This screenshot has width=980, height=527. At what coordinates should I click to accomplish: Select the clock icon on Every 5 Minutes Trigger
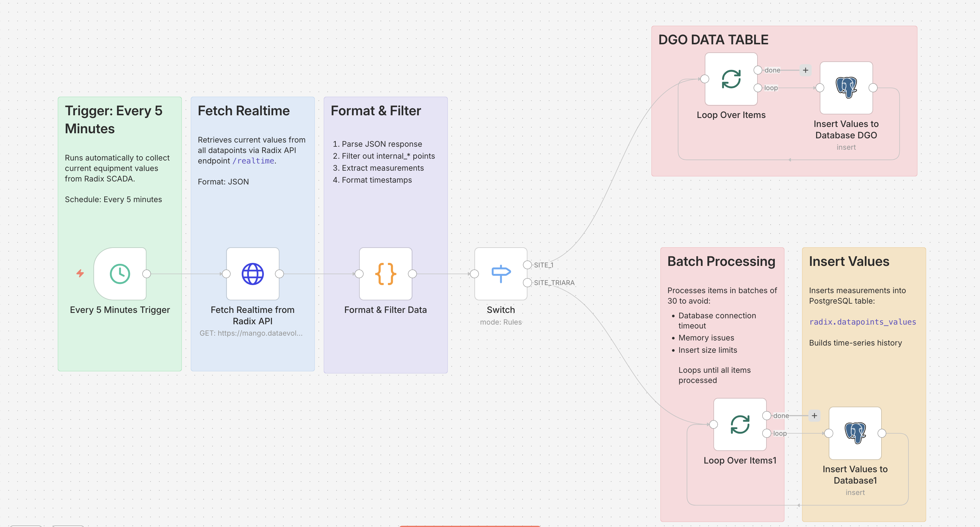coord(120,273)
